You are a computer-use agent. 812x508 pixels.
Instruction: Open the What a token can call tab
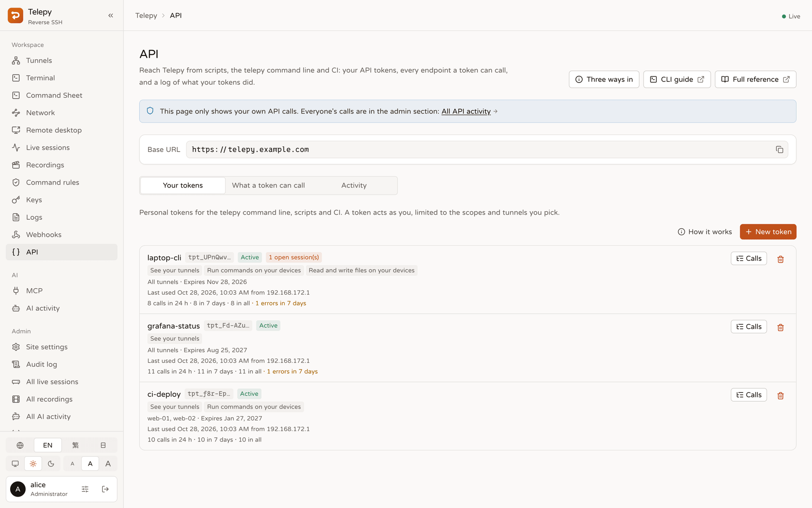268,185
